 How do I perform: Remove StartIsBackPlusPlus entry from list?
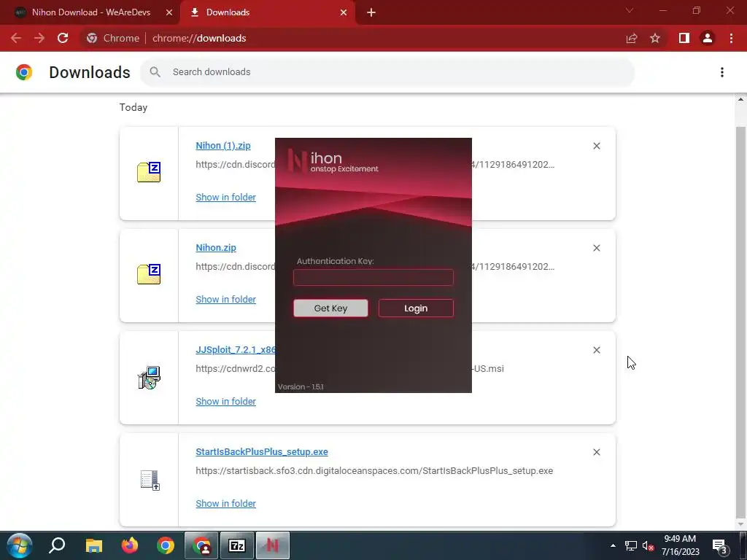pyautogui.click(x=597, y=452)
